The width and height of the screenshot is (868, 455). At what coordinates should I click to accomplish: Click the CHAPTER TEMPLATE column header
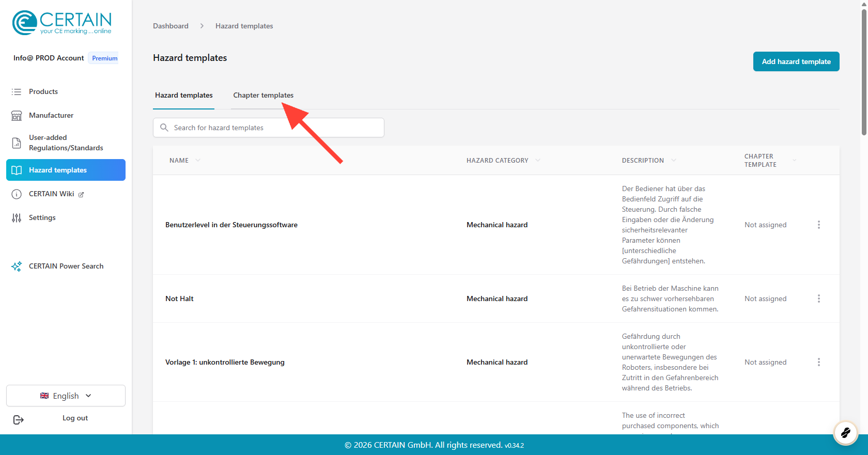pyautogui.click(x=761, y=161)
